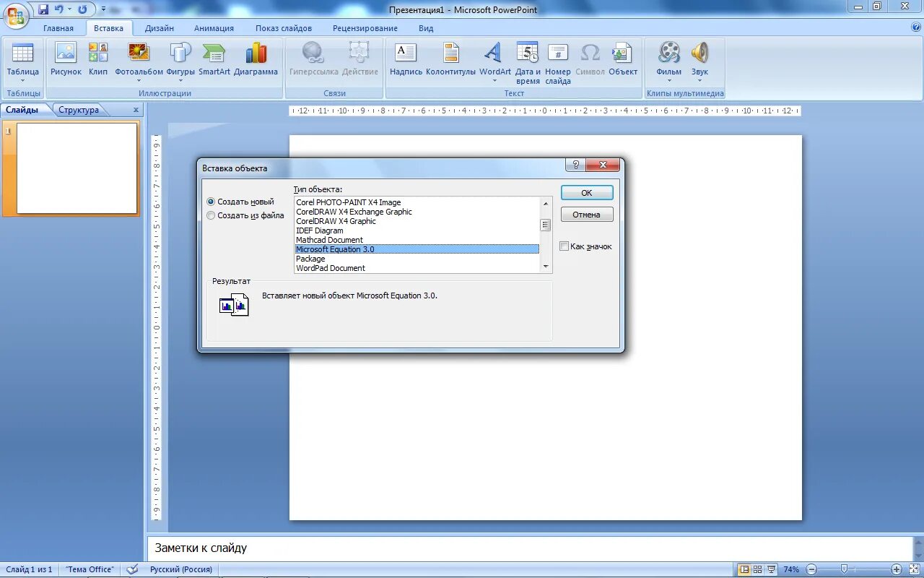Screen dimensions: 924x578
Task: Select Microsoft Equation 3.0 in list
Action: (417, 249)
